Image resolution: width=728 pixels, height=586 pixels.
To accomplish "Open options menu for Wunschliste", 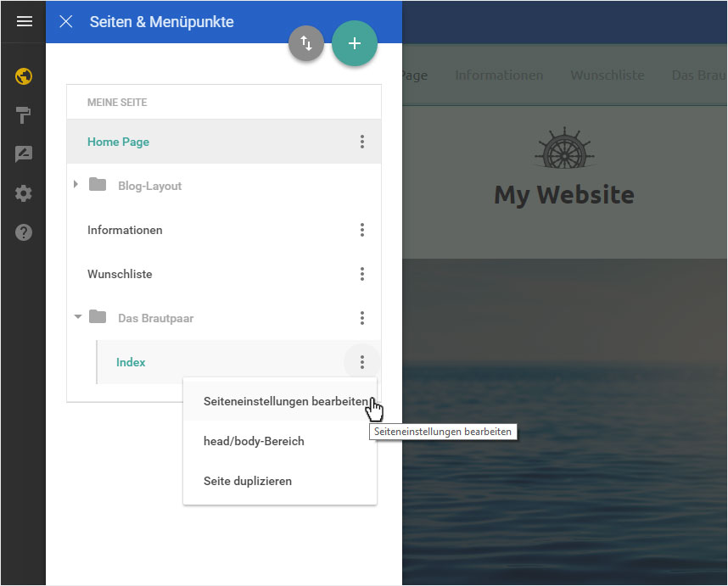I will (362, 274).
